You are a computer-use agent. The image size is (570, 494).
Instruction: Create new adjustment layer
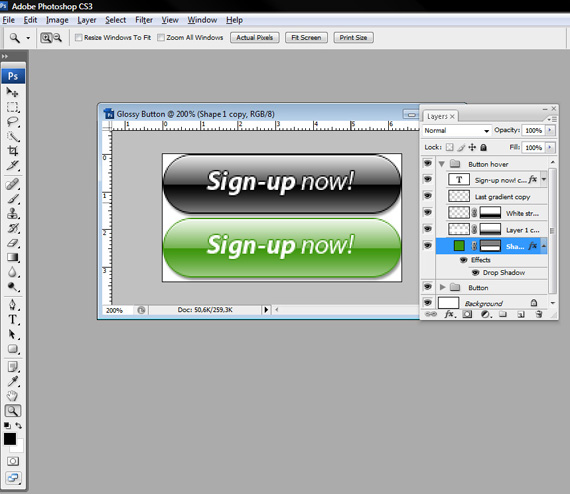click(x=485, y=314)
